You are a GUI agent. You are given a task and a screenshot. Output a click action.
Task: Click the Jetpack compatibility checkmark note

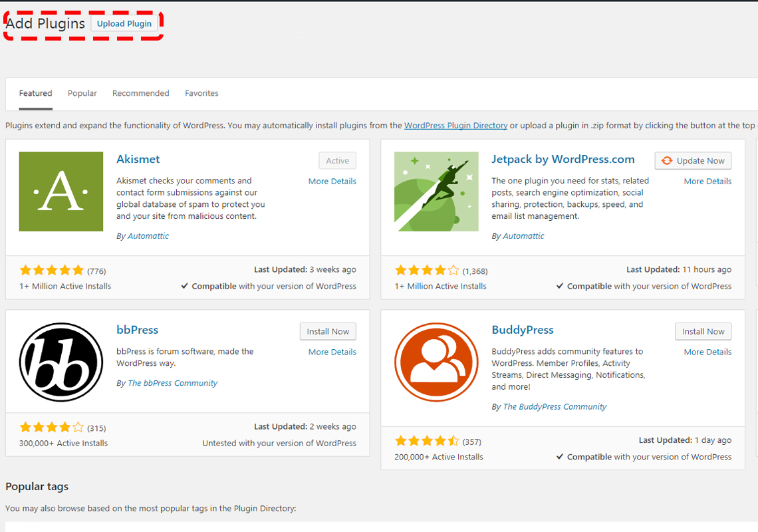click(644, 287)
